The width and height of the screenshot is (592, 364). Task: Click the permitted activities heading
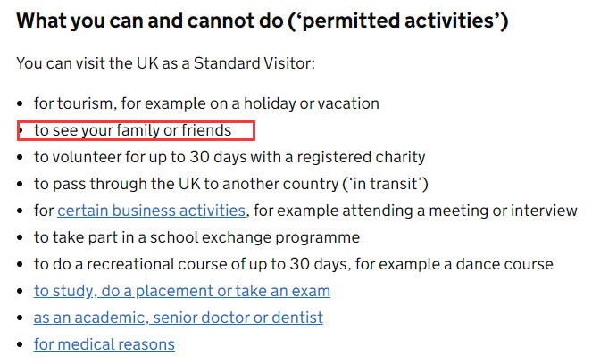pyautogui.click(x=263, y=21)
